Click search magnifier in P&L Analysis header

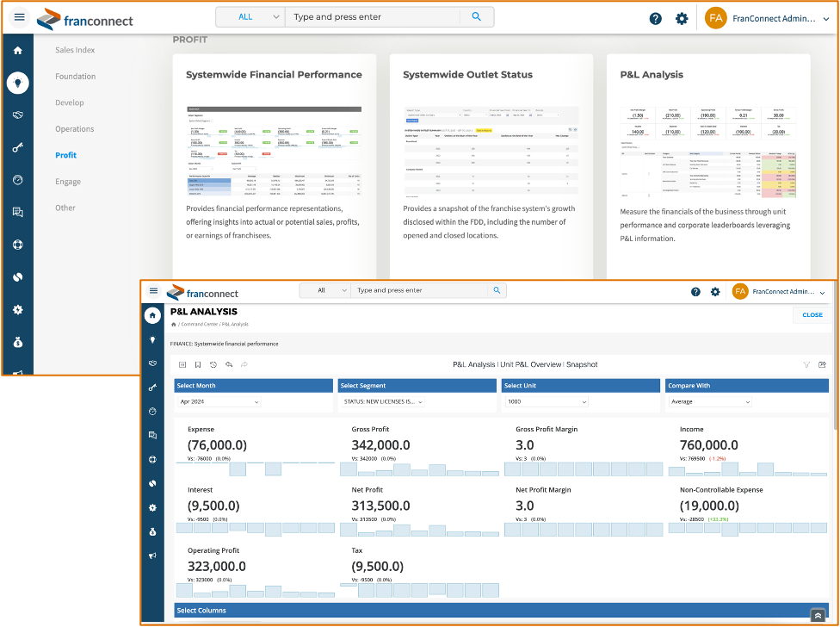497,290
